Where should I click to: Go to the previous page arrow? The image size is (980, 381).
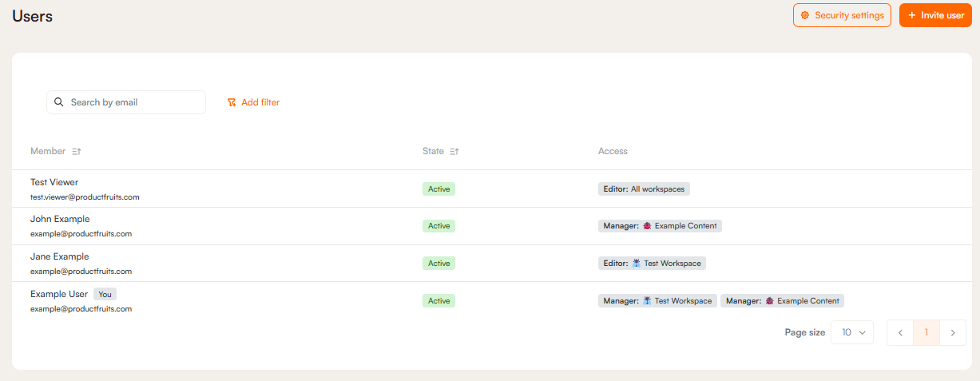click(900, 333)
